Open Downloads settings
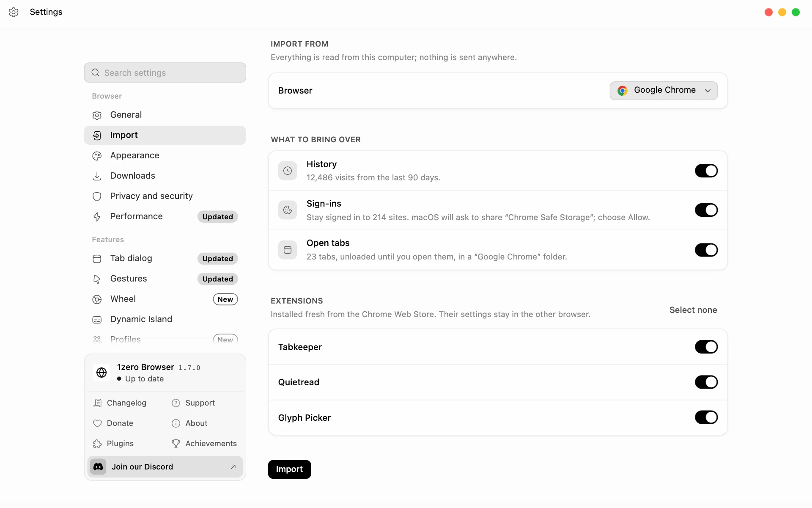This screenshot has width=812, height=508. [x=165, y=176]
